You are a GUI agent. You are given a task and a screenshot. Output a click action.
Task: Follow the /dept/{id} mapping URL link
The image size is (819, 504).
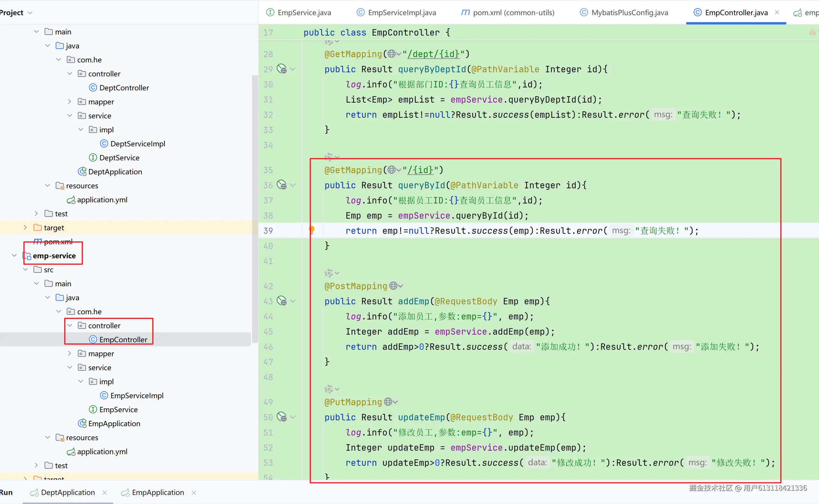434,54
